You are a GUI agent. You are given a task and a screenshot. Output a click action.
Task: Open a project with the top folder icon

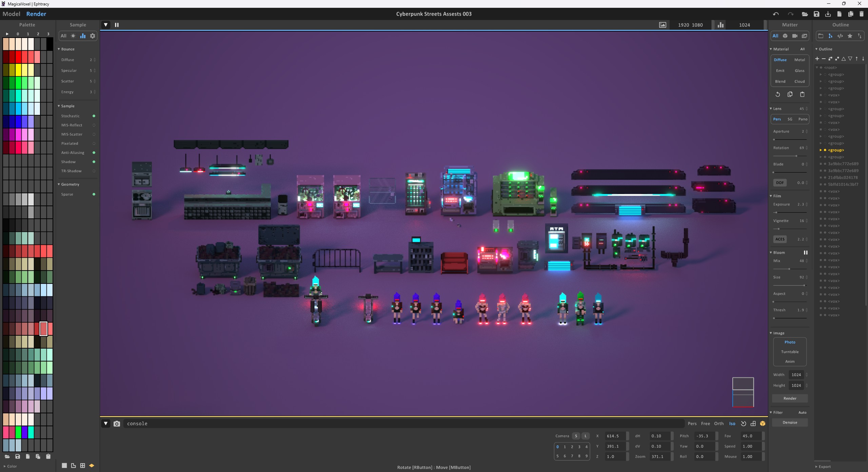[x=805, y=14]
